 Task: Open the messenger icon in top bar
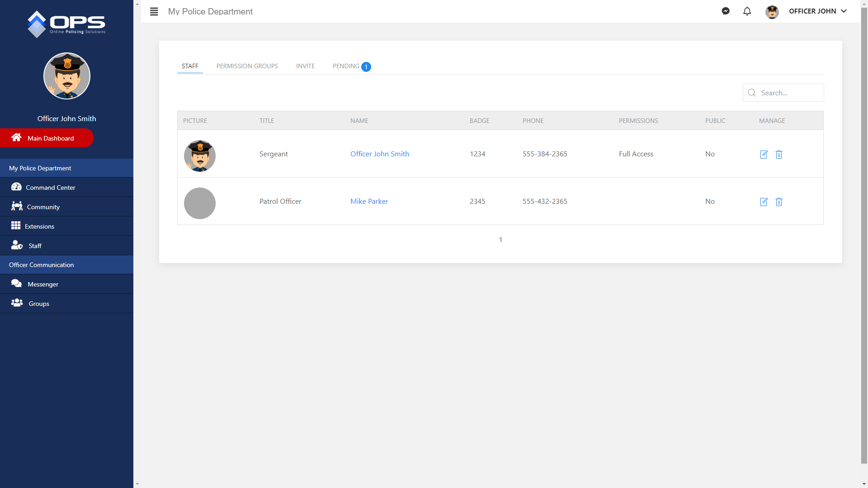click(x=726, y=11)
